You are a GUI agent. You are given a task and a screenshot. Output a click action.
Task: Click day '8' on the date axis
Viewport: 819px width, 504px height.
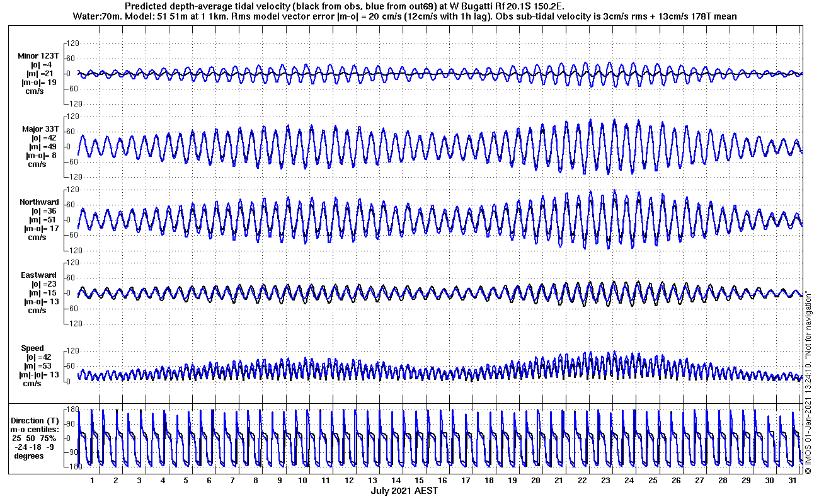(x=256, y=480)
